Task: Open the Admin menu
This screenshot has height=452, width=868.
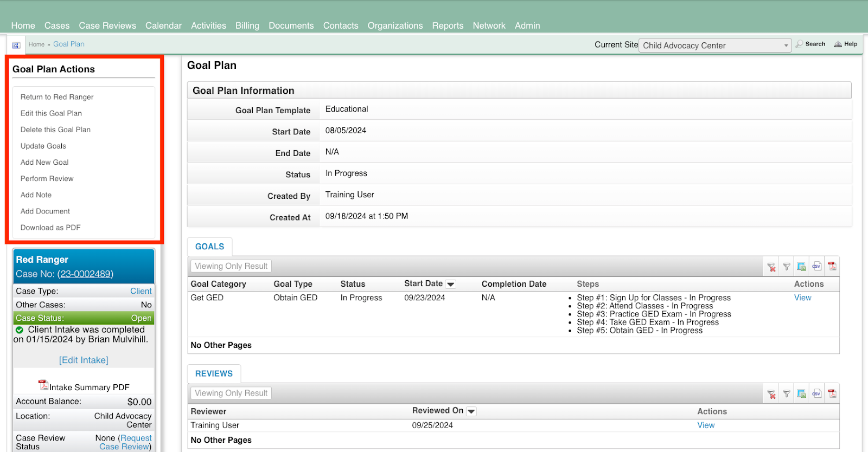Action: (527, 25)
